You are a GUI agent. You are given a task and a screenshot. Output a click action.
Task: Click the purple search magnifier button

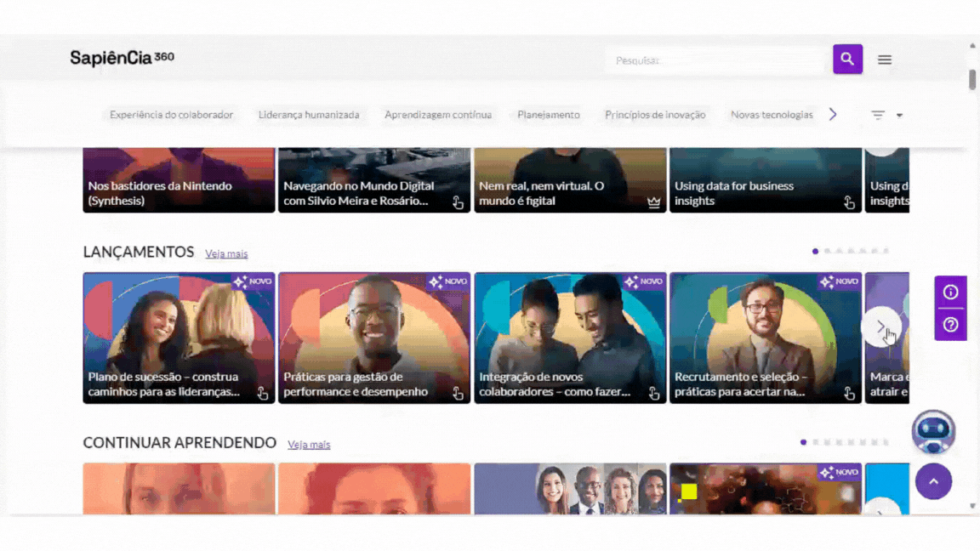coord(847,59)
